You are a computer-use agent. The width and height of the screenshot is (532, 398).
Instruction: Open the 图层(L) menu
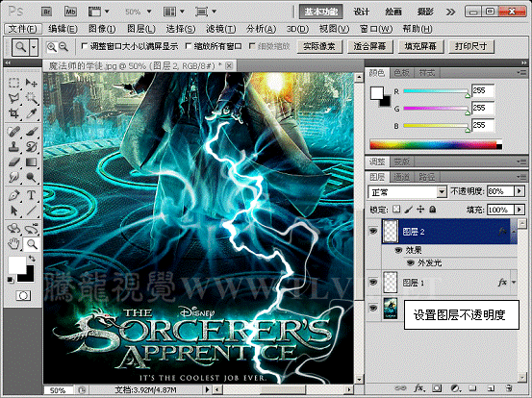pos(141,29)
